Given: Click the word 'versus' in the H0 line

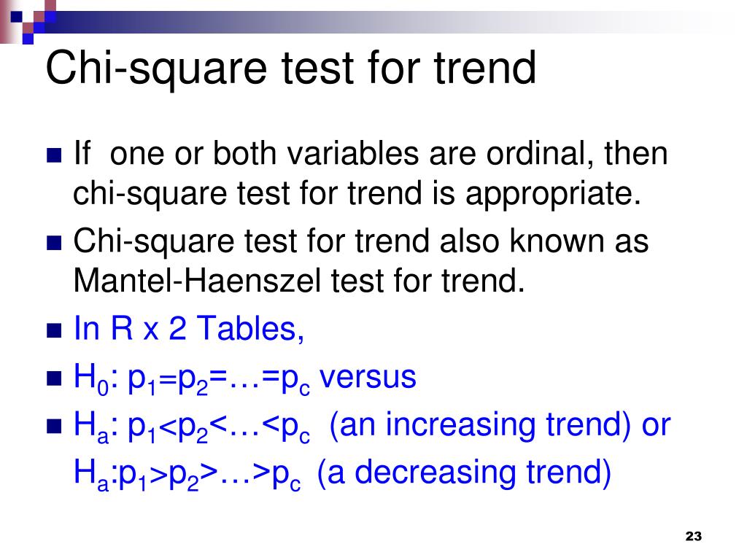Looking at the screenshot, I should (368, 378).
